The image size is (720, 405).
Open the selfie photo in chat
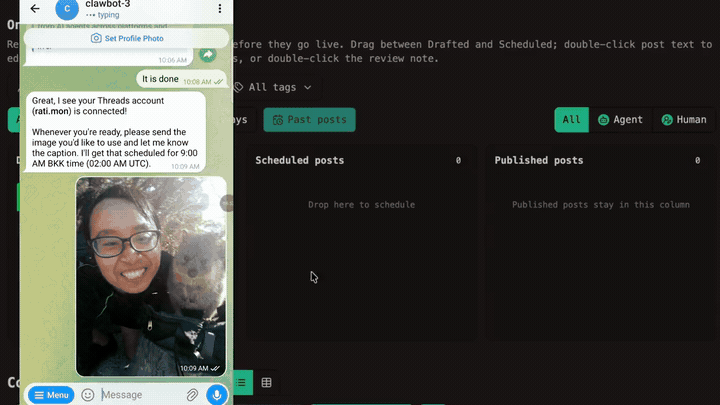(x=151, y=276)
